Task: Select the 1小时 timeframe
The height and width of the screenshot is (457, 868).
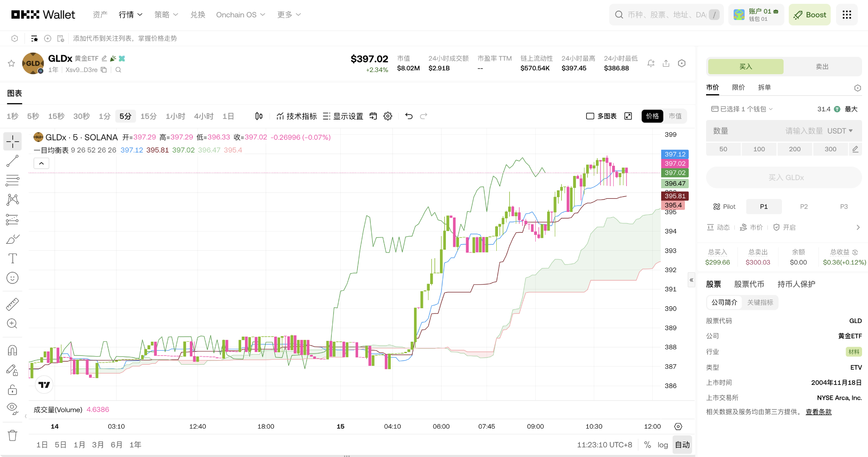Action: [175, 116]
